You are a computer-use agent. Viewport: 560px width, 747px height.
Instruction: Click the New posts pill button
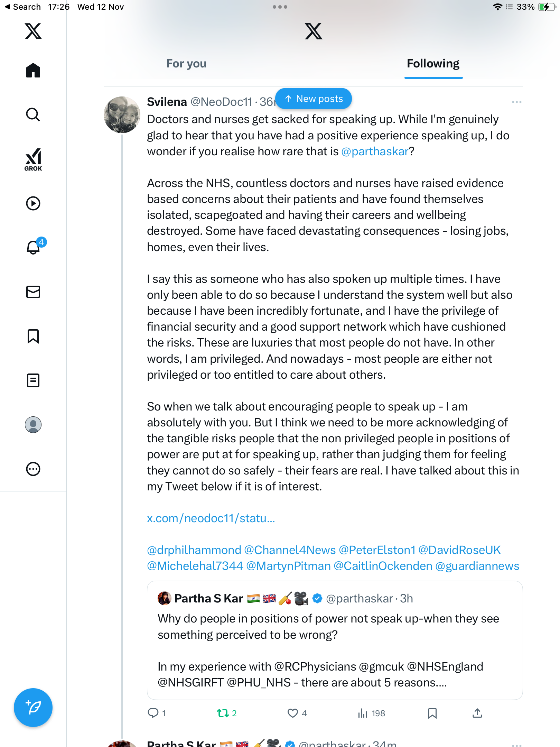coord(314,99)
